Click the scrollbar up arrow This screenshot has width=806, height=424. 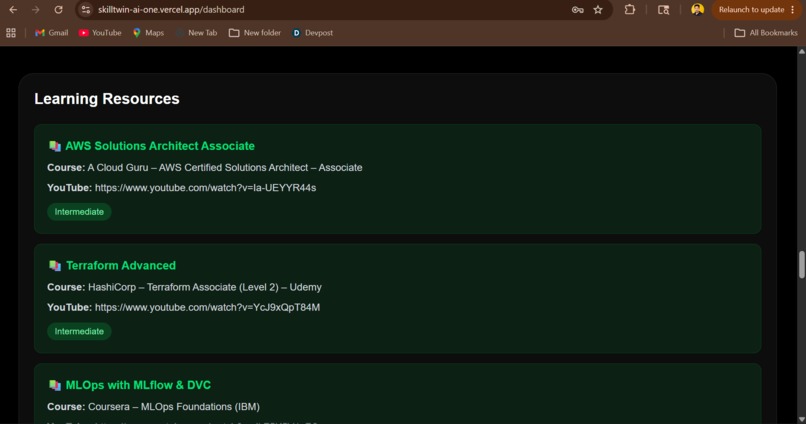pos(801,51)
